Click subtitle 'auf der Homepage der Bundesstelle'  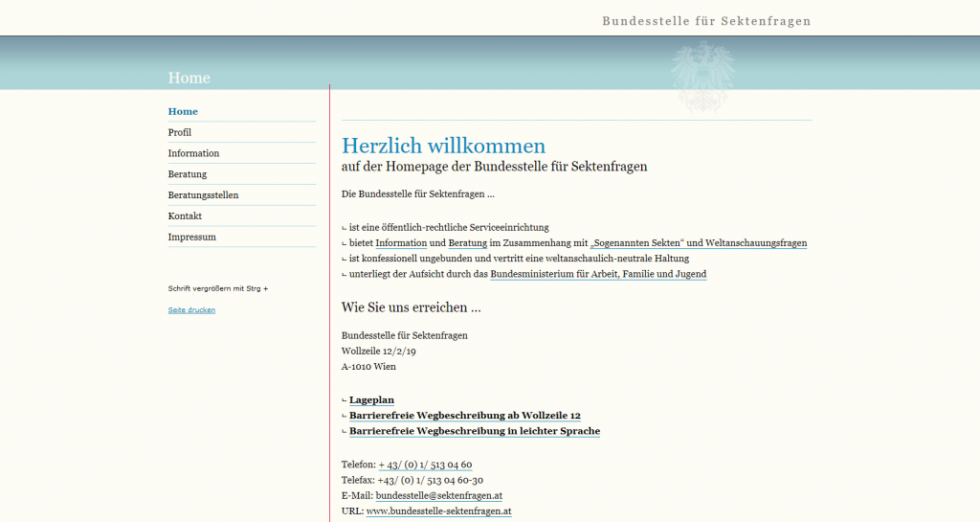(x=494, y=167)
